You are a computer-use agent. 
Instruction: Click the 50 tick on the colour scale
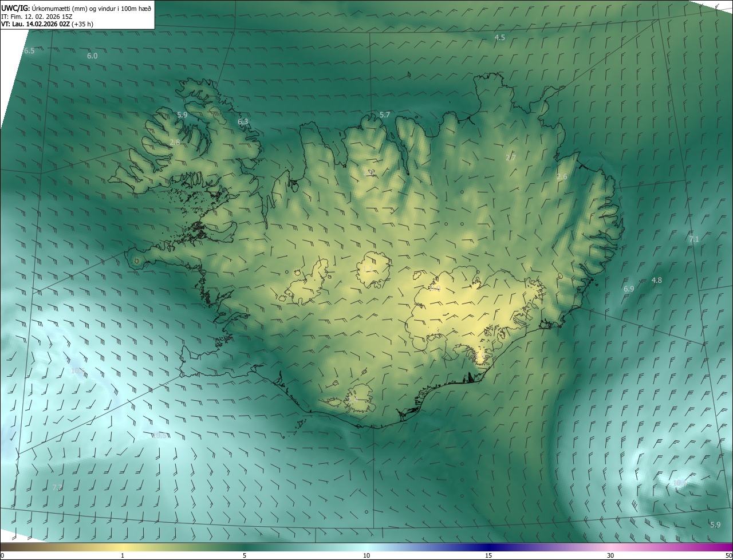pos(728,555)
